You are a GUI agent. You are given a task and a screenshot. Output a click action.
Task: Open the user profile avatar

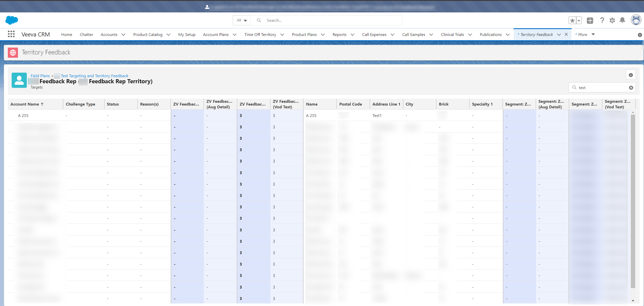pyautogui.click(x=636, y=20)
